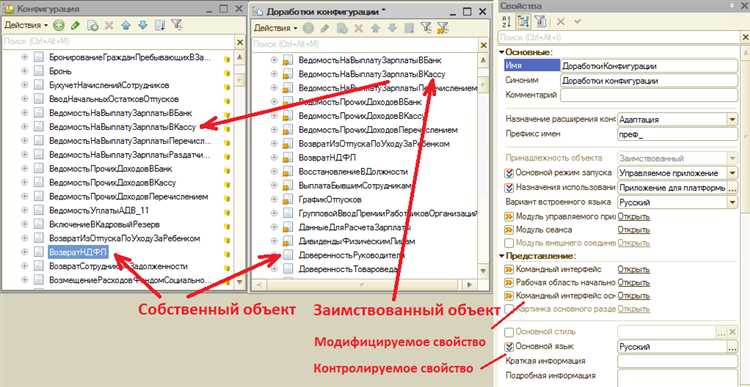Viewport: 750px width, 387px height.
Task: Toggle the Командный интерфейс modify marker
Action: click(509, 270)
